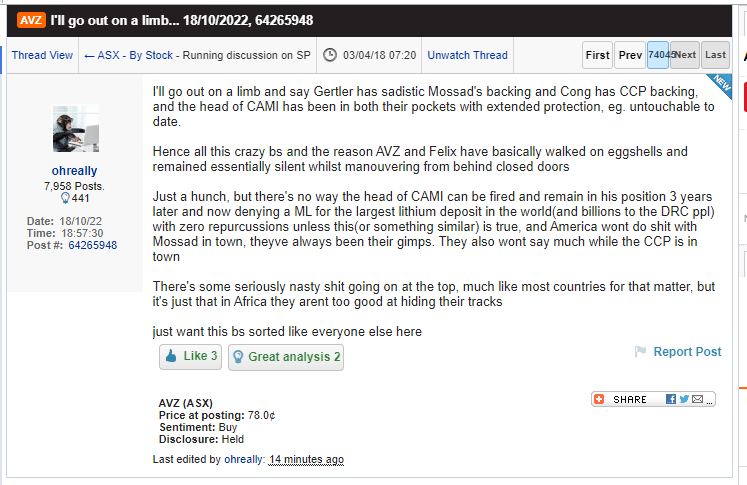Screen dimensions: 747x485
Task: Click the AVZ stock tag badge
Action: pos(30,21)
